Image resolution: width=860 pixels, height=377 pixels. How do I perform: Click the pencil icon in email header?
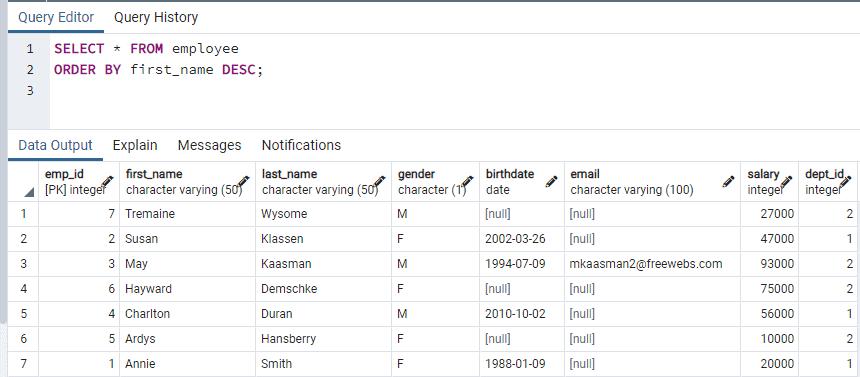(728, 182)
